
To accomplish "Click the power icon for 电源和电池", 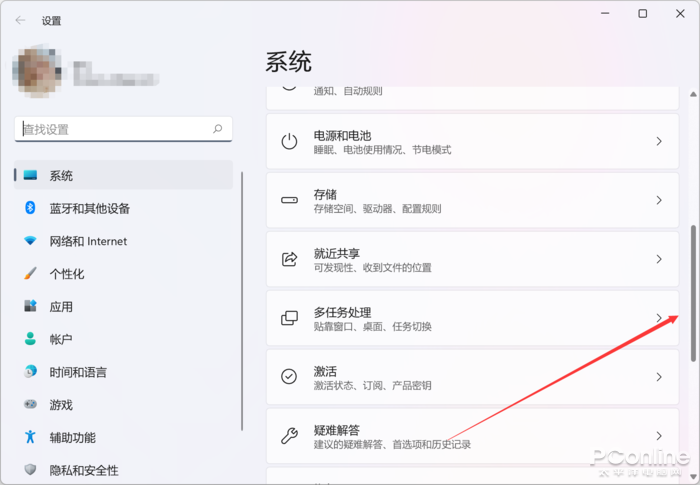I will pos(289,141).
